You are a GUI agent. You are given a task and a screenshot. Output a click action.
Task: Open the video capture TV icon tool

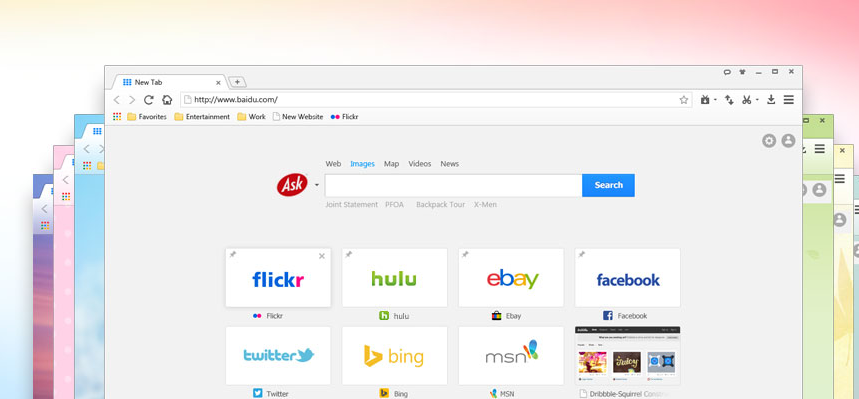pyautogui.click(x=706, y=100)
